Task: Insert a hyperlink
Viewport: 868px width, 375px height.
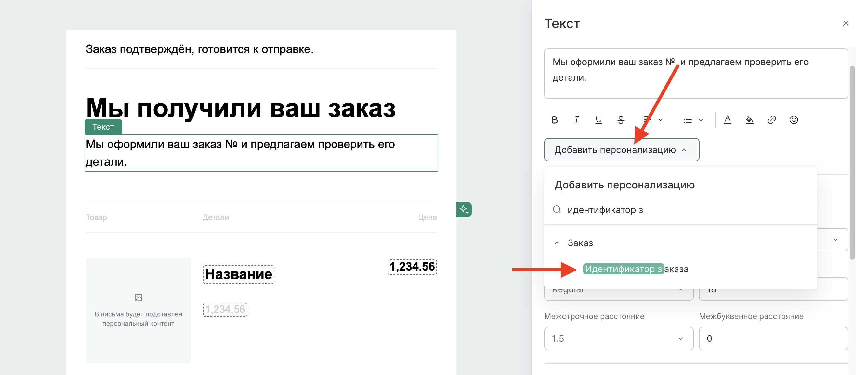Action: point(772,120)
